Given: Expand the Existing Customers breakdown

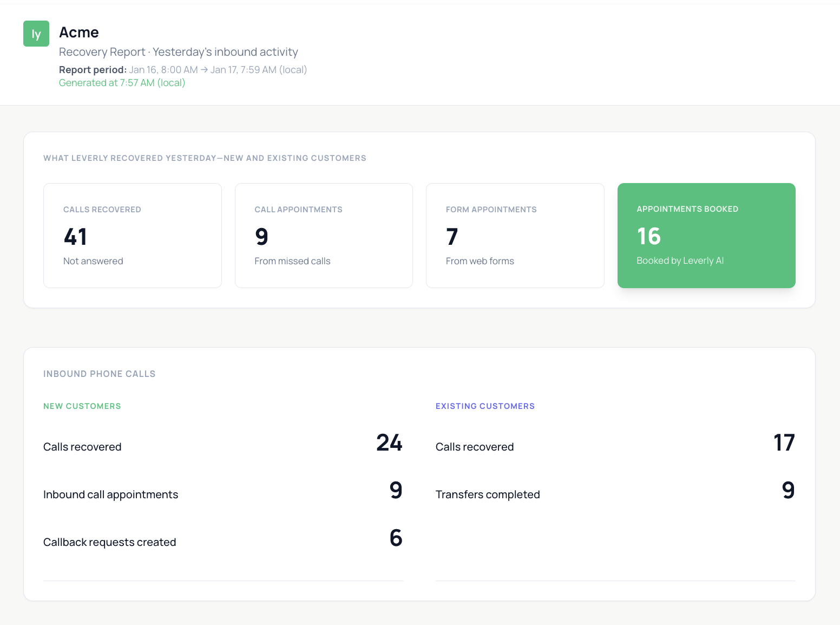Looking at the screenshot, I should 485,406.
